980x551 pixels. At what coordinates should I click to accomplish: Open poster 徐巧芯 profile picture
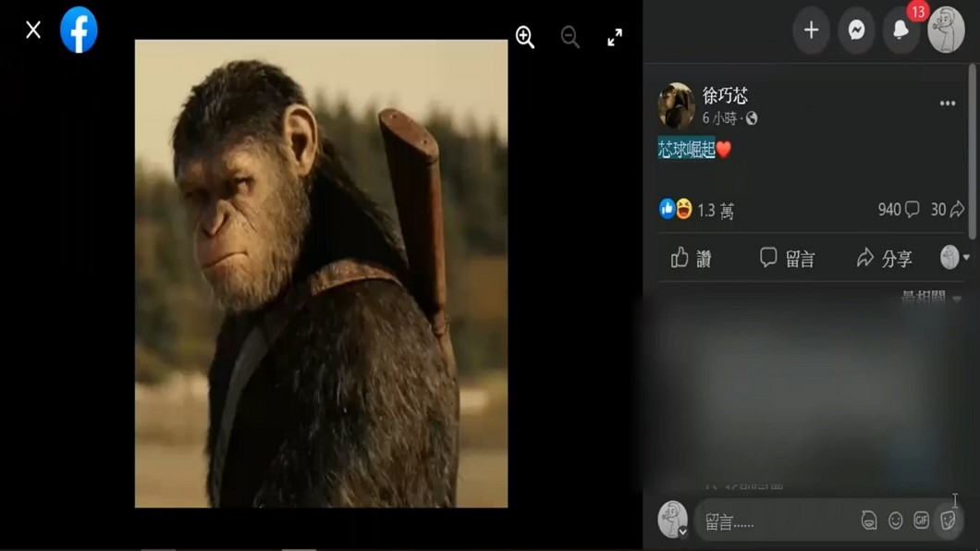point(676,105)
